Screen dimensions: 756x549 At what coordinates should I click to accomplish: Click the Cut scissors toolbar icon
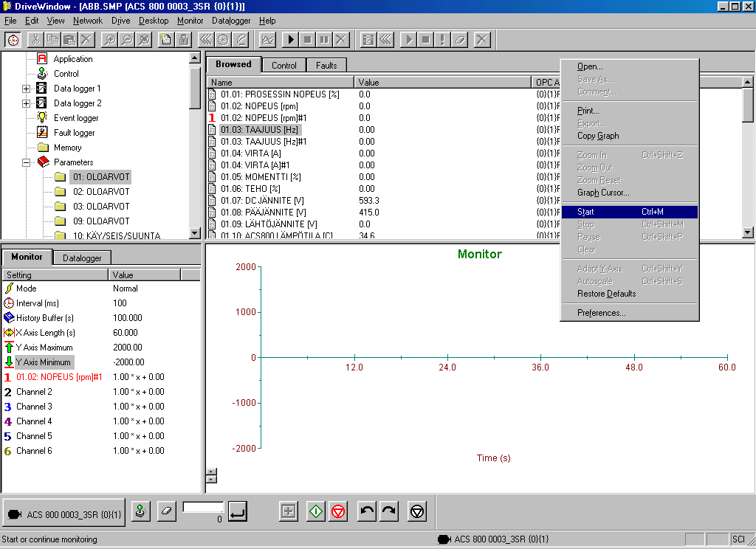(x=35, y=40)
